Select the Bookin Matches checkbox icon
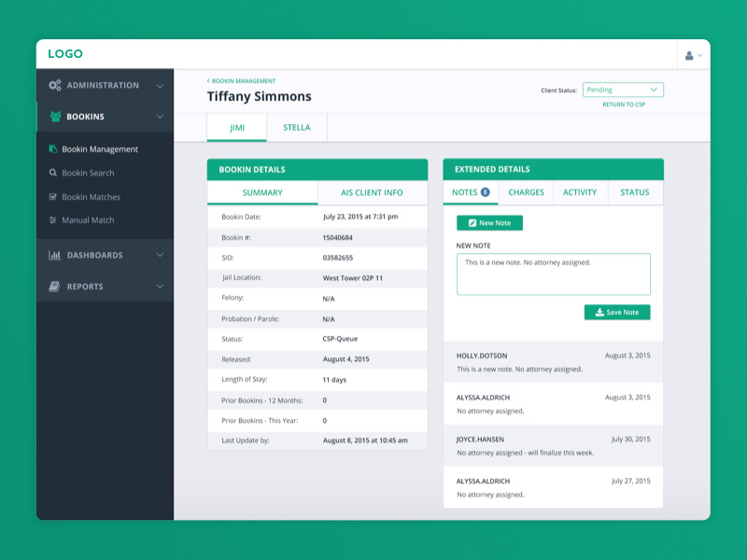Screen dimensions: 747x560 point(51,197)
